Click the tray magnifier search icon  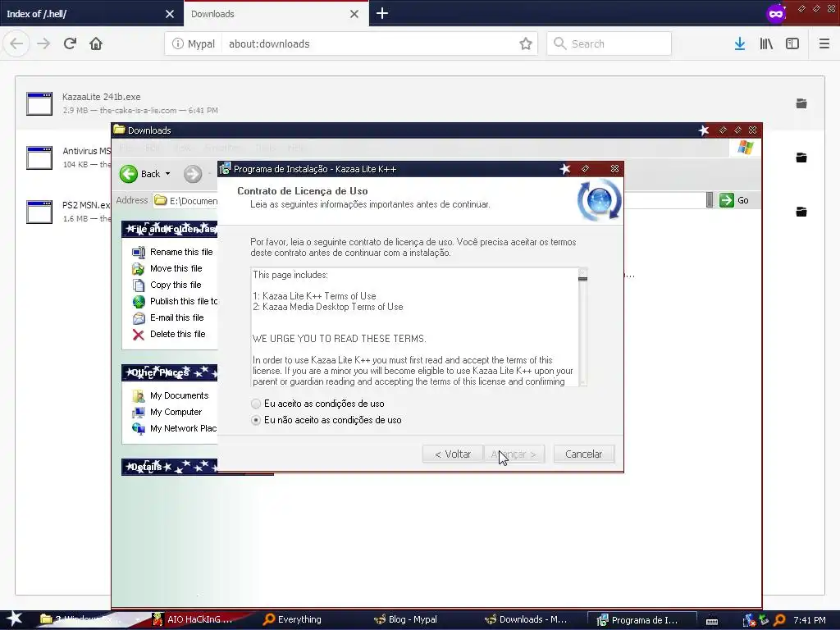tap(780, 620)
